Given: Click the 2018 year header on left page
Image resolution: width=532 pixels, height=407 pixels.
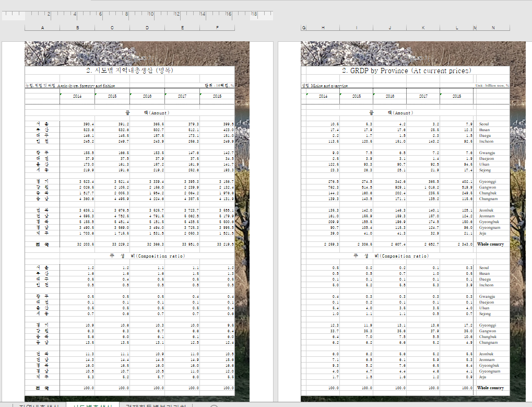Looking at the screenshot, I should pos(217,96).
